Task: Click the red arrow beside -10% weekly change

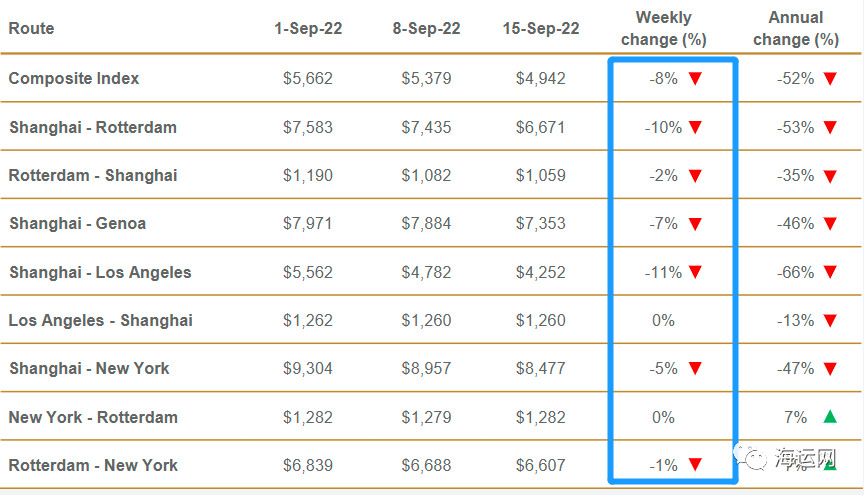Action: 696,128
